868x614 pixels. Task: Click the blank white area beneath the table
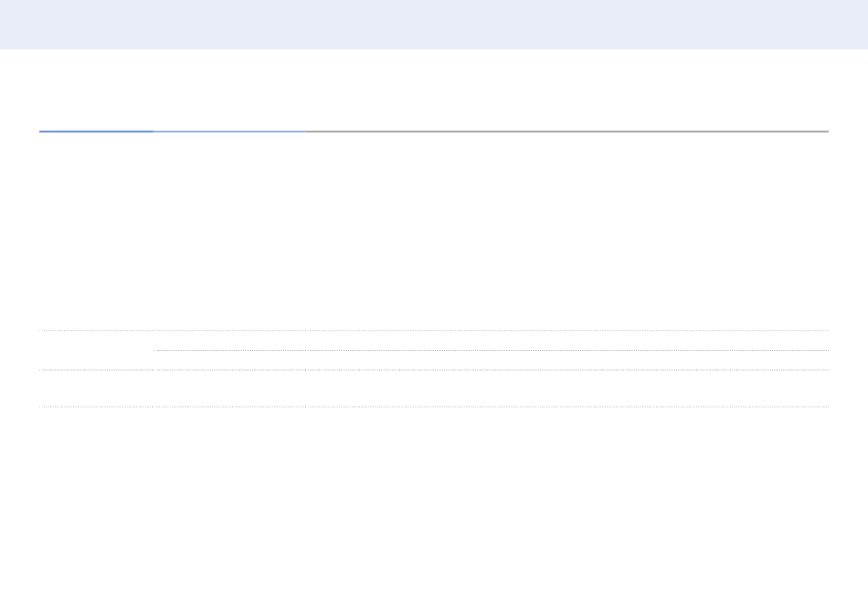(434, 511)
